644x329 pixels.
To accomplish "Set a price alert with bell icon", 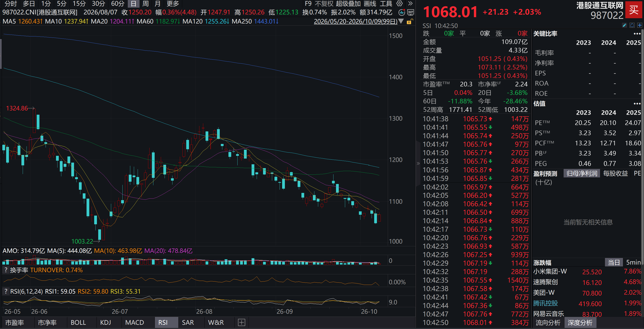I will [632, 25].
